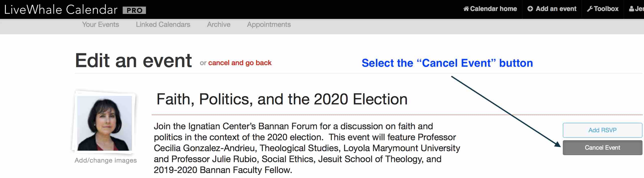This screenshot has height=178, width=644.
Task: Click the plus circle Add an event icon
Action: (x=530, y=9)
